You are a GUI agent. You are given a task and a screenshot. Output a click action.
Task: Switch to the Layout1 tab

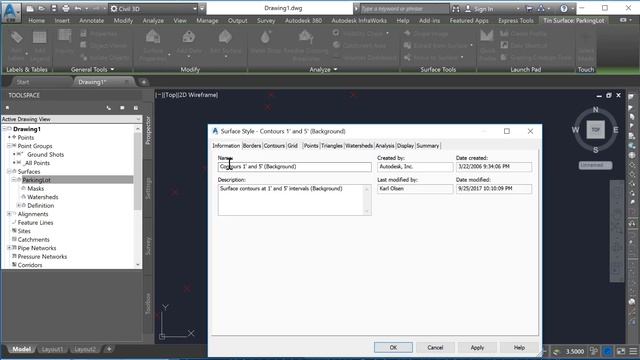[x=52, y=349]
